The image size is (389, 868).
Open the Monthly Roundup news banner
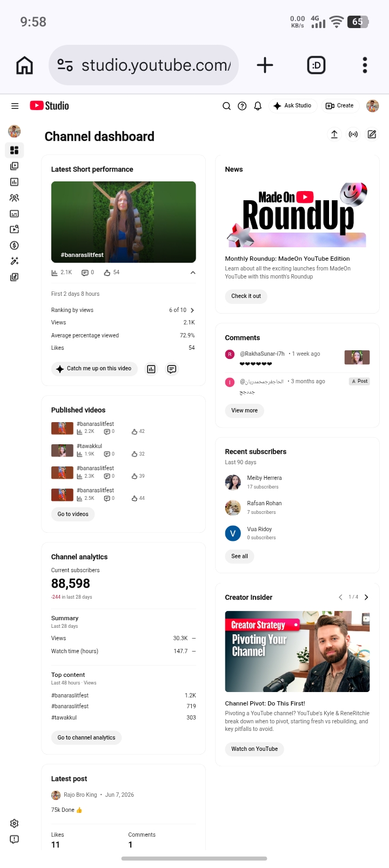click(x=297, y=215)
